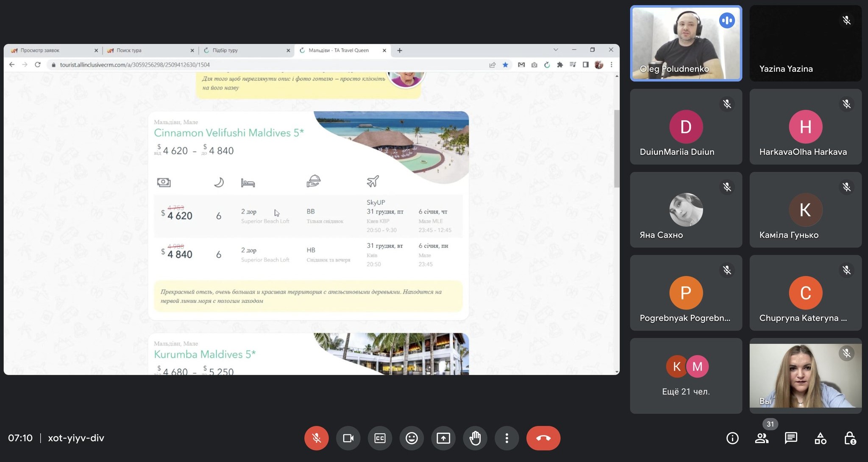The height and width of the screenshot is (462, 868).
Task: Open a new browser tab
Action: [x=400, y=50]
